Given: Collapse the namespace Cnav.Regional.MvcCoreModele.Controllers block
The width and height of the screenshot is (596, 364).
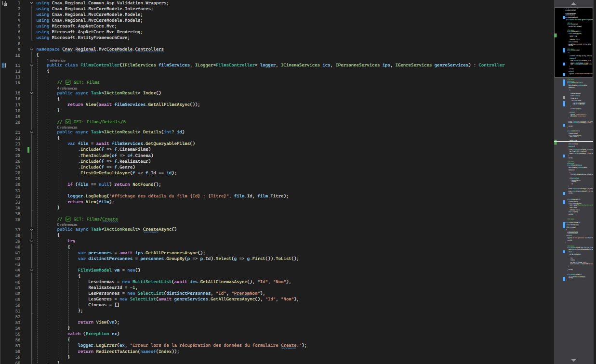Looking at the screenshot, I should (x=31, y=49).
